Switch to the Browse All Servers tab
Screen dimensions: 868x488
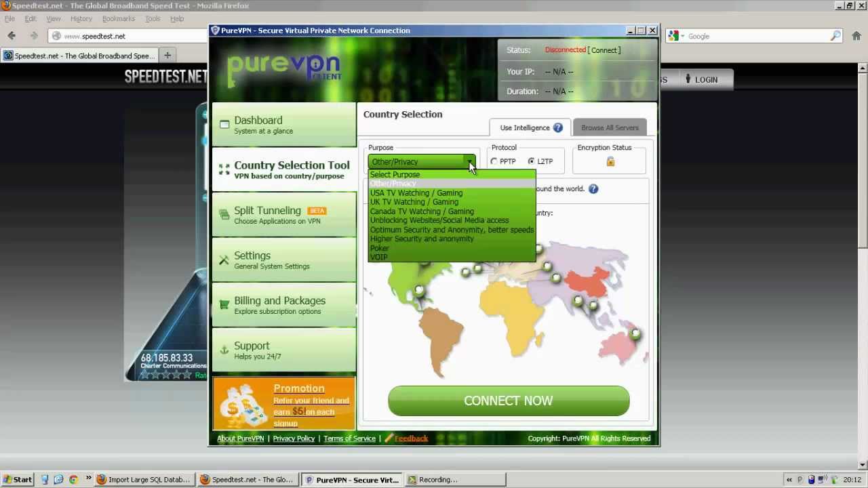(x=610, y=127)
